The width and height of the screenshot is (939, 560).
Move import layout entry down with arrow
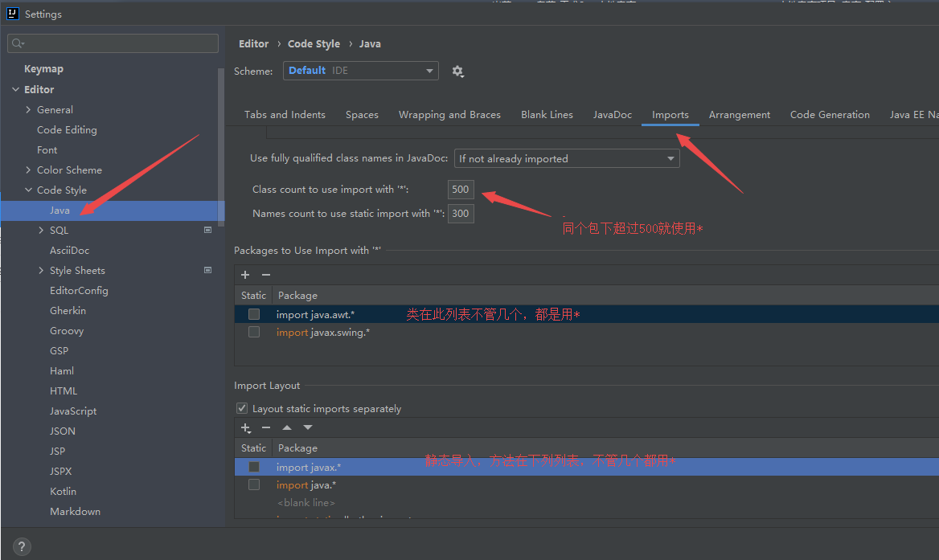[x=308, y=427]
